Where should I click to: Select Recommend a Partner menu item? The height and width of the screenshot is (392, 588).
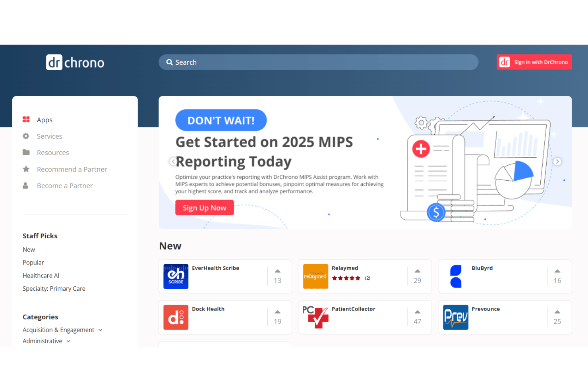click(72, 169)
